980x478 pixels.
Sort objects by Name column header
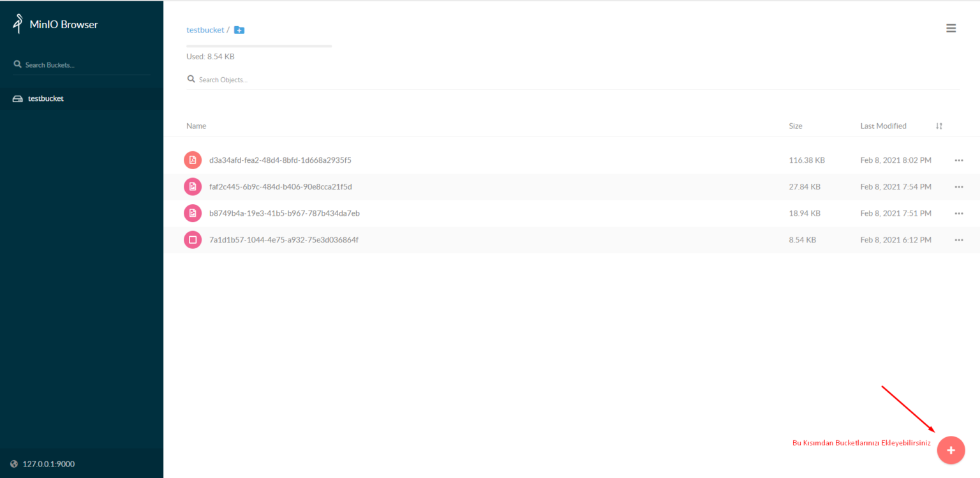[x=197, y=126]
